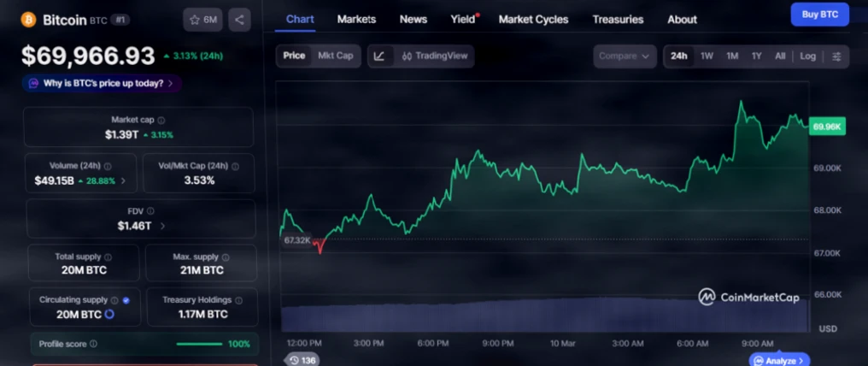This screenshot has height=366, width=868.
Task: Open the 136 history badge
Action: click(302, 360)
